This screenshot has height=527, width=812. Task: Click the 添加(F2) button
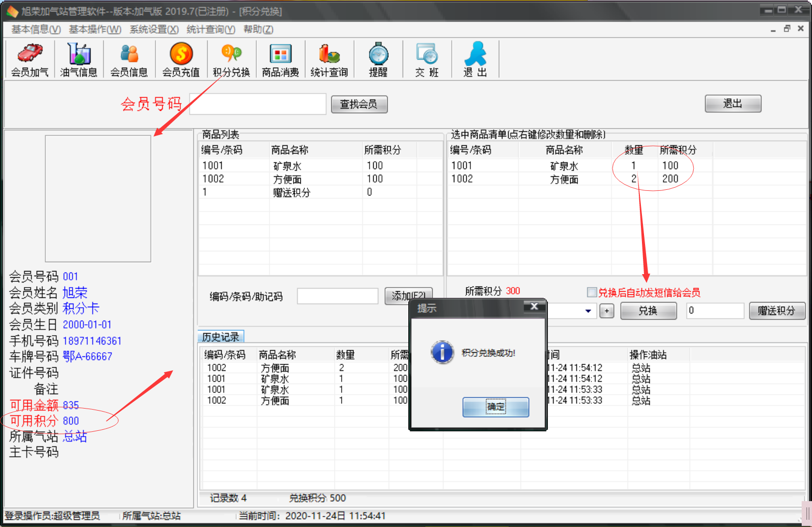(408, 296)
